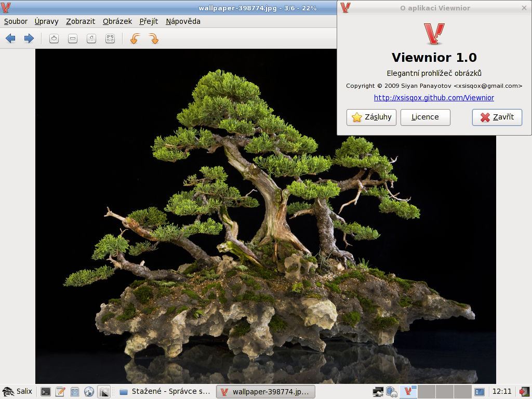
Task: Open the Zobrazit menu
Action: click(81, 21)
